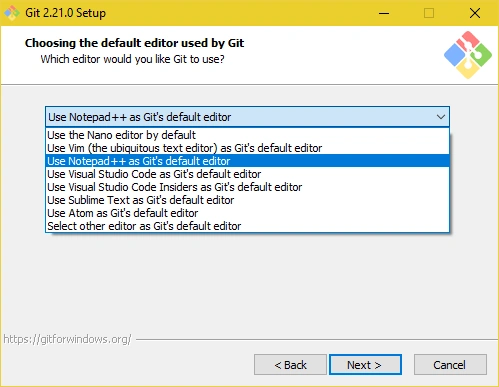Choose Visual Studio Code Insiders option
This screenshot has width=499, height=387.
pyautogui.click(x=247, y=187)
